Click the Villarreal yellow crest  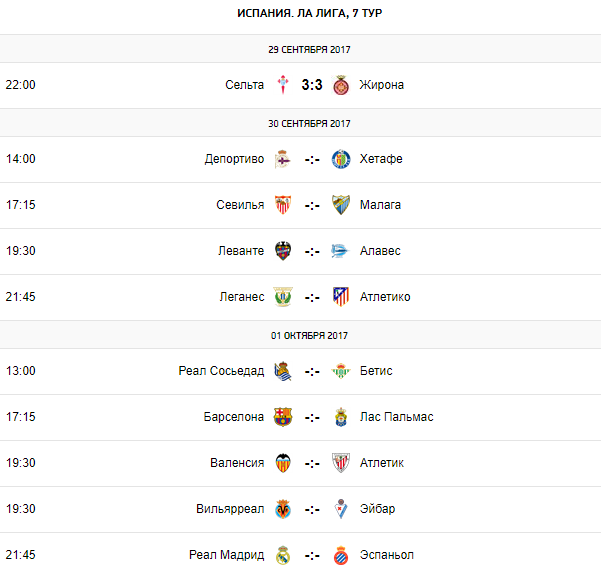(x=283, y=509)
